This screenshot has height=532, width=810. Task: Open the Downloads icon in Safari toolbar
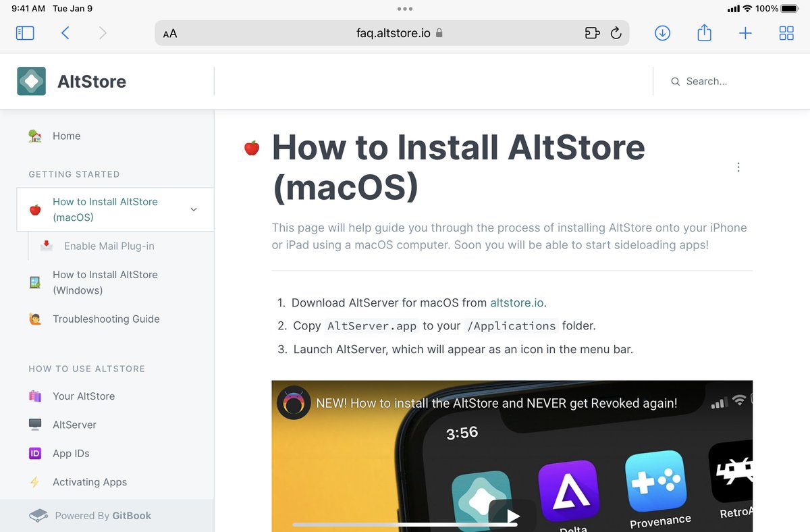pyautogui.click(x=662, y=32)
